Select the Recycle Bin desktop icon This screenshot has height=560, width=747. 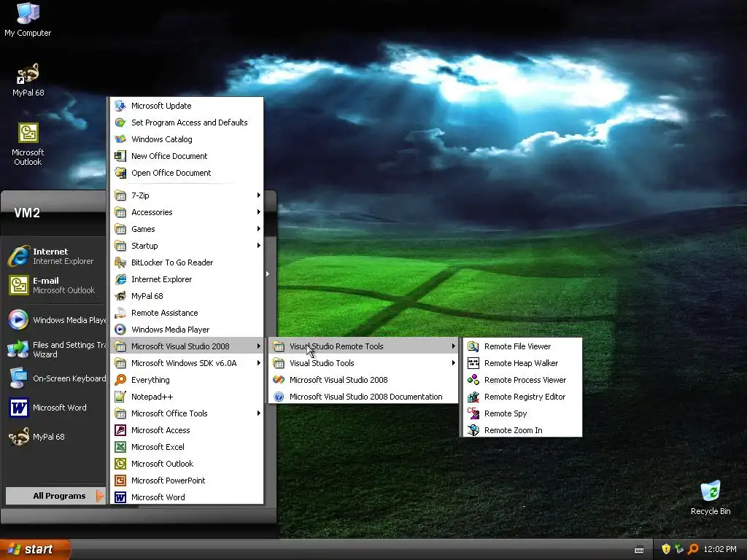(x=711, y=497)
